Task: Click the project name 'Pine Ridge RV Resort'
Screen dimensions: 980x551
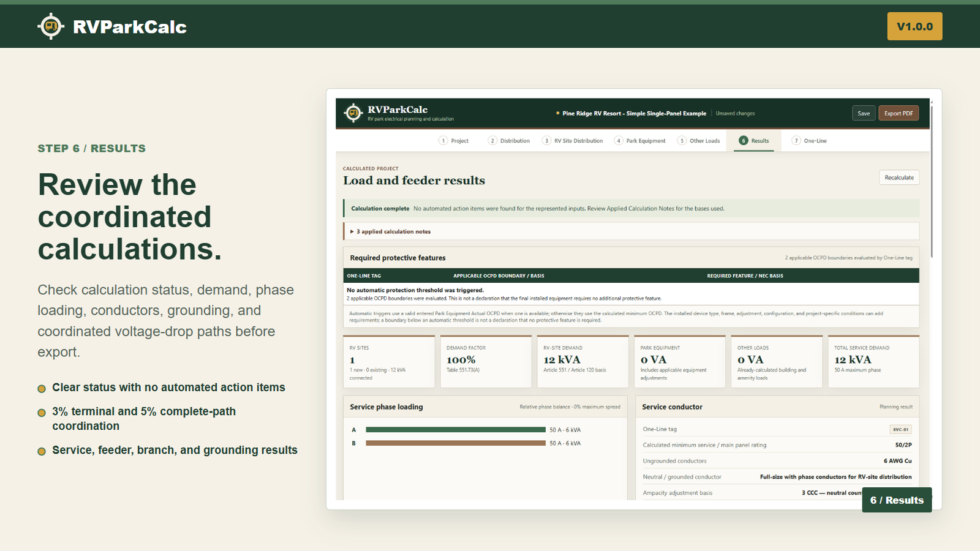Action: pyautogui.click(x=634, y=113)
